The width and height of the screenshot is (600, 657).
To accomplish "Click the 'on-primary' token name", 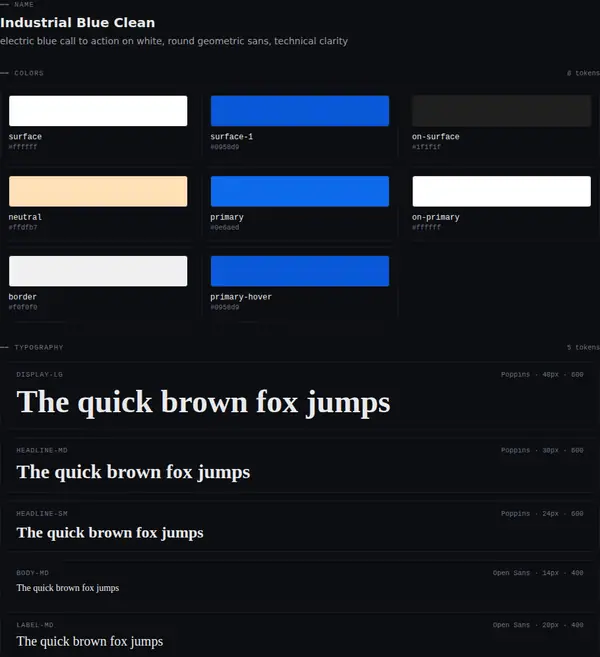I will [x=436, y=217].
